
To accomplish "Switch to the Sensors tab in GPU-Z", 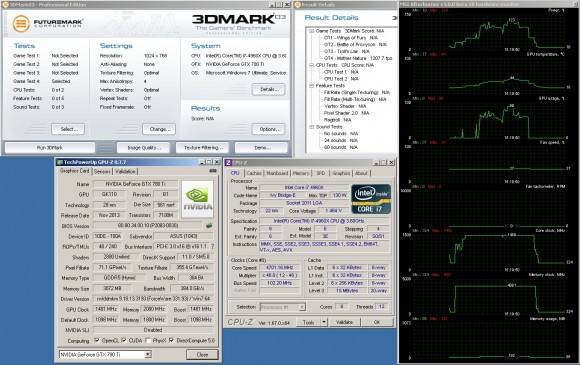I will pos(102,171).
